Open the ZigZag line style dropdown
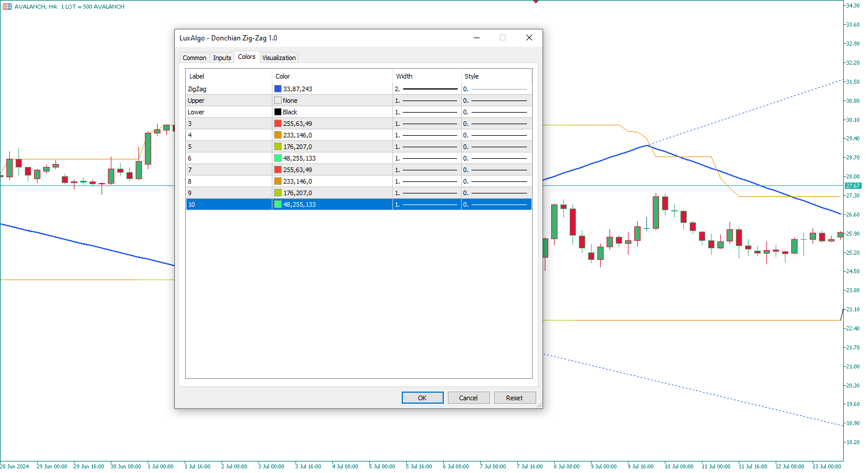 click(496, 89)
